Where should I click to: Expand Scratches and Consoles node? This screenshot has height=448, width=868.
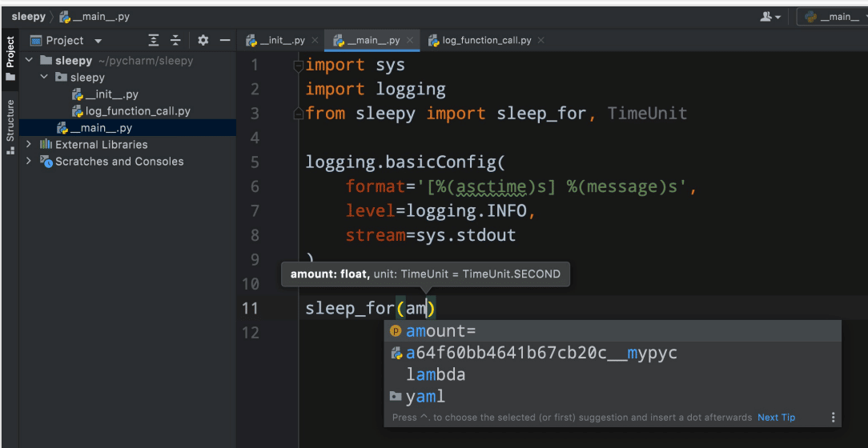(x=30, y=162)
